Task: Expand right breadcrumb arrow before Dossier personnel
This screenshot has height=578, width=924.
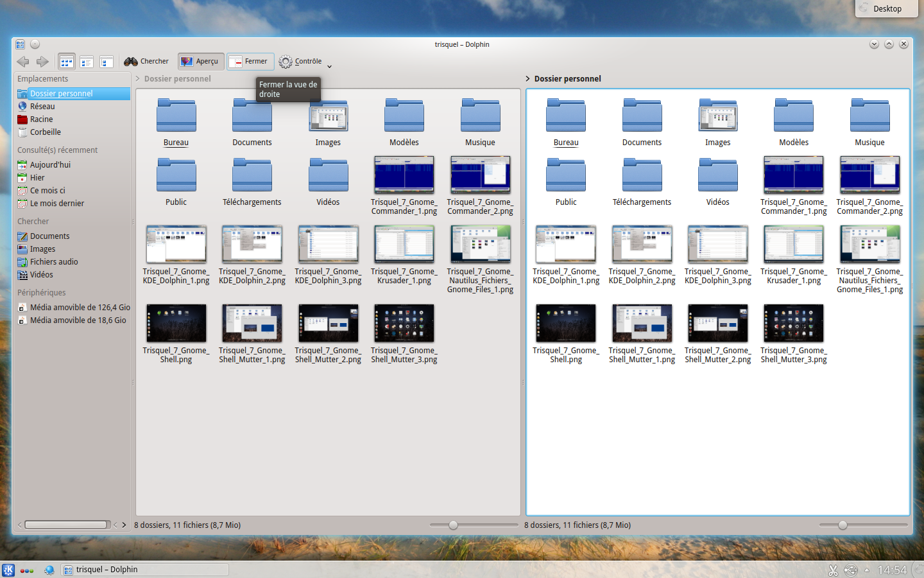Action: (x=527, y=79)
